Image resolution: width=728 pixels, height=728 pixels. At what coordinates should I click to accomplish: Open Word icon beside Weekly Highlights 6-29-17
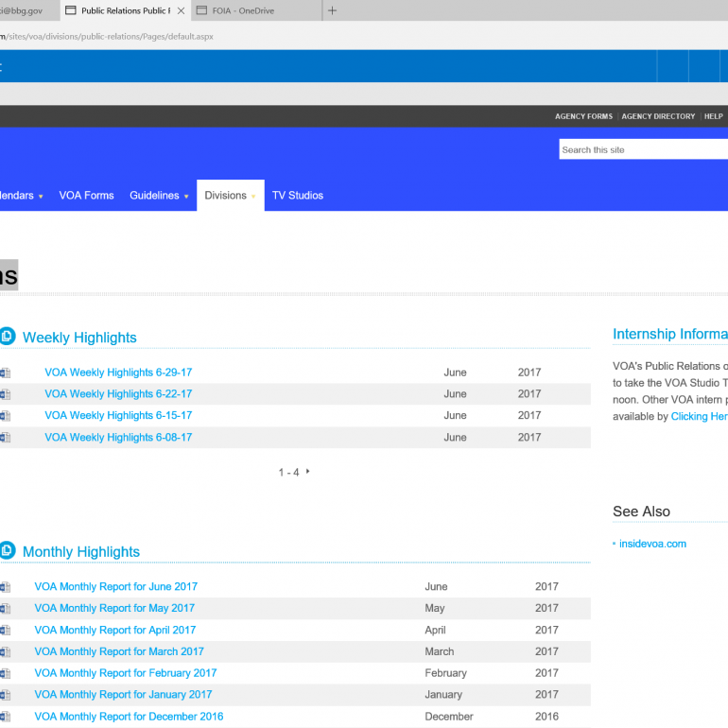pos(5,373)
